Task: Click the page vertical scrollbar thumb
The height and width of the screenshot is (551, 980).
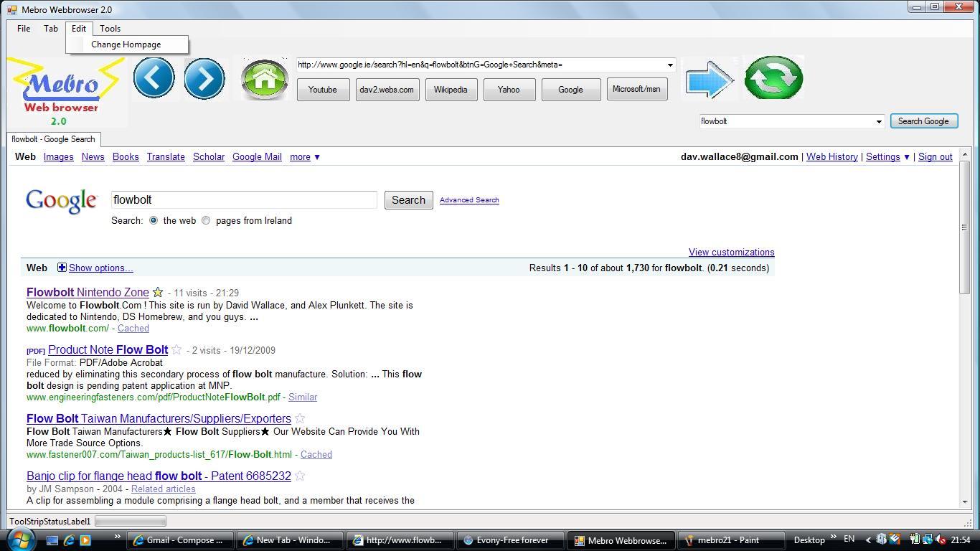Action: (x=964, y=227)
